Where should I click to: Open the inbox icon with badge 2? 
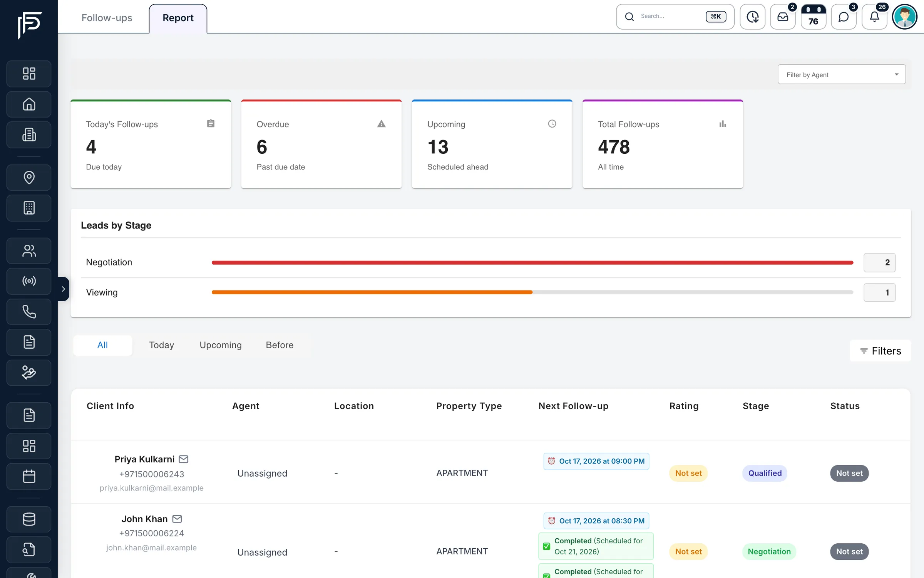point(783,17)
